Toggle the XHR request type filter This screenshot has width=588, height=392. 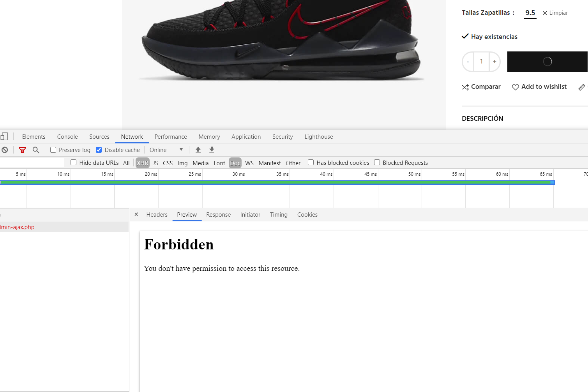click(x=143, y=163)
